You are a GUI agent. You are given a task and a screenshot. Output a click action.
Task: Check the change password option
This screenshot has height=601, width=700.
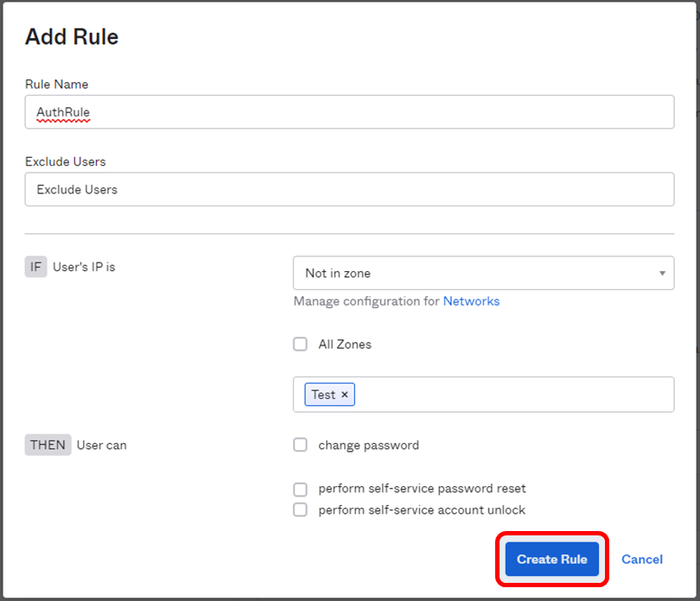tap(300, 445)
